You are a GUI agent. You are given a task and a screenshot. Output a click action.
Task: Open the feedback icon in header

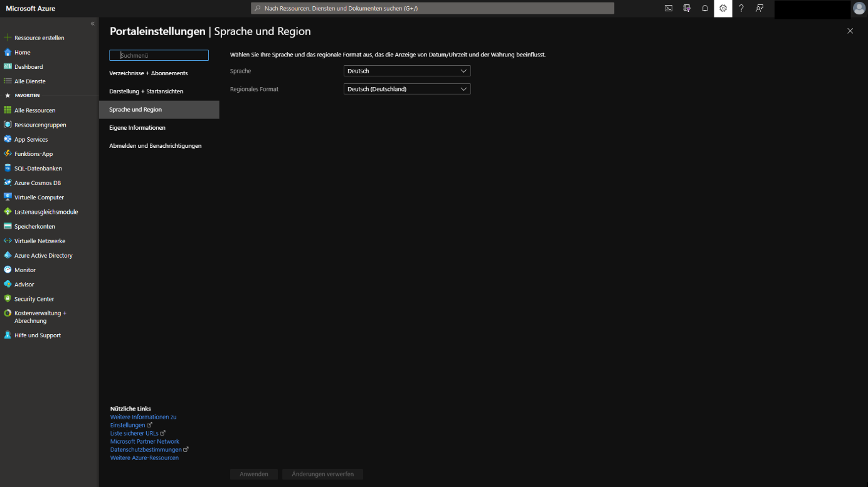pos(760,8)
